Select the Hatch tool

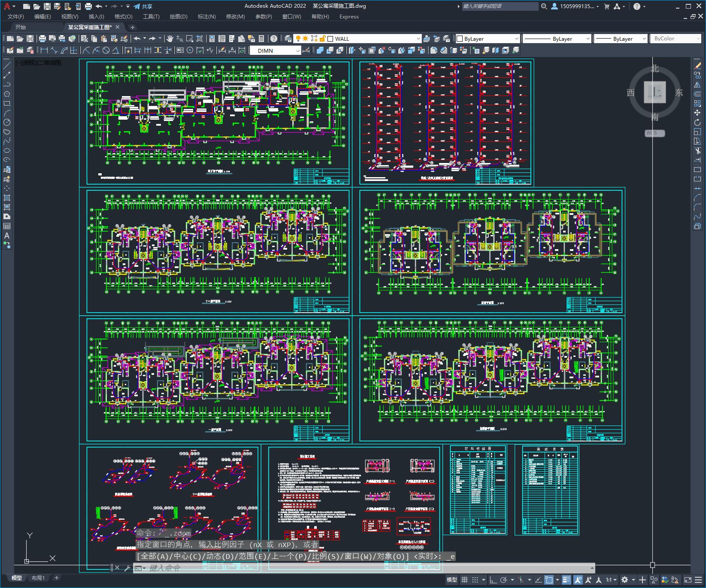pos(7,198)
